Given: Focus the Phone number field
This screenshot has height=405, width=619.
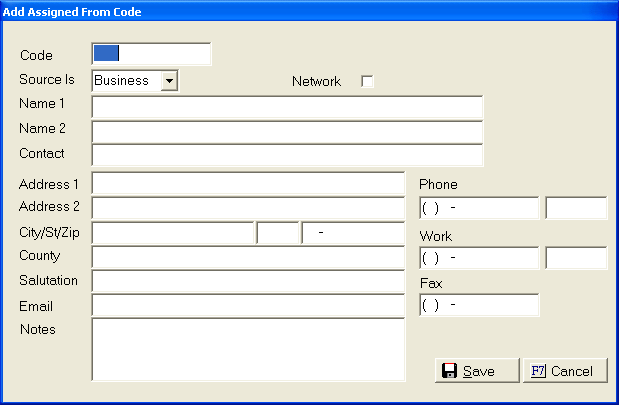Looking at the screenshot, I should tap(479, 208).
